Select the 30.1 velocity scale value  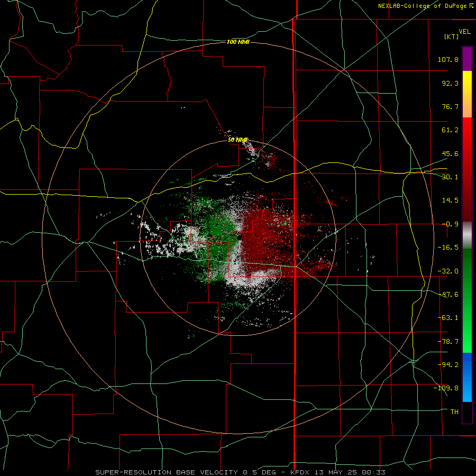[450, 177]
